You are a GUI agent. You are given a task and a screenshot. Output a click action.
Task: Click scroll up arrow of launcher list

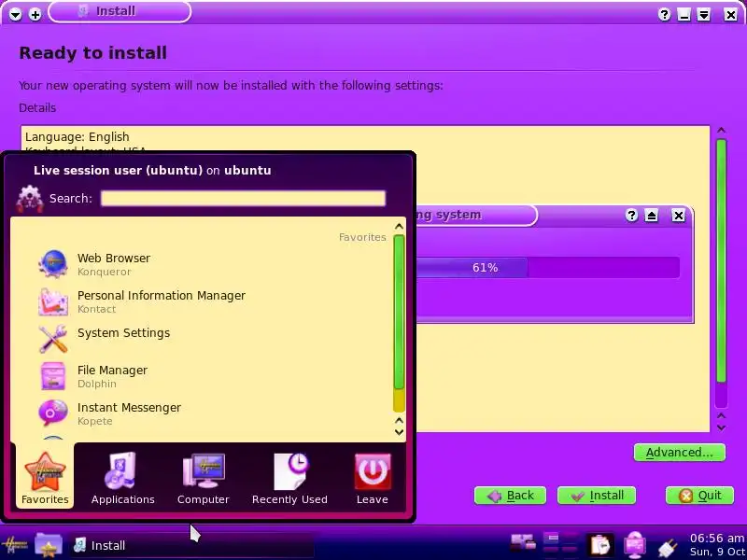tap(400, 226)
